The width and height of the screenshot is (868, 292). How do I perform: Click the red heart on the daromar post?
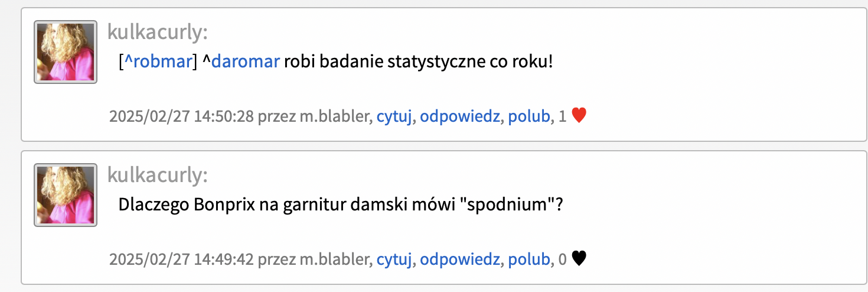pos(579,116)
